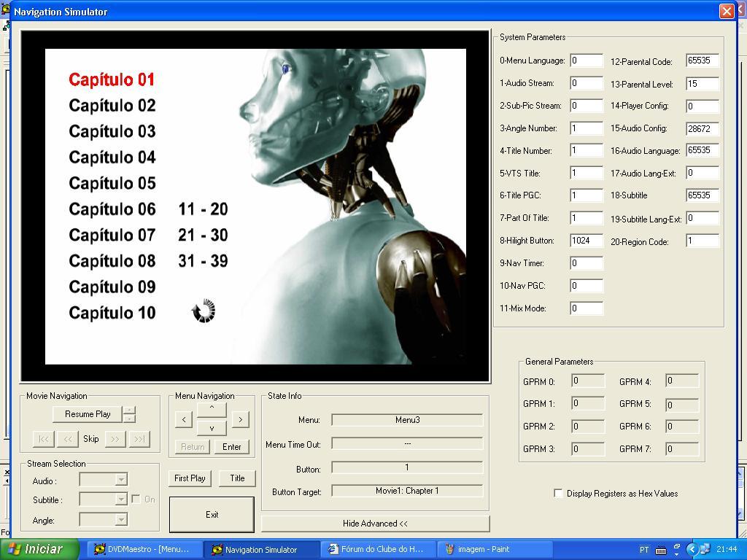Click the Return button in Menu Navigation
Image resolution: width=747 pixels, height=560 pixels.
[x=193, y=447]
